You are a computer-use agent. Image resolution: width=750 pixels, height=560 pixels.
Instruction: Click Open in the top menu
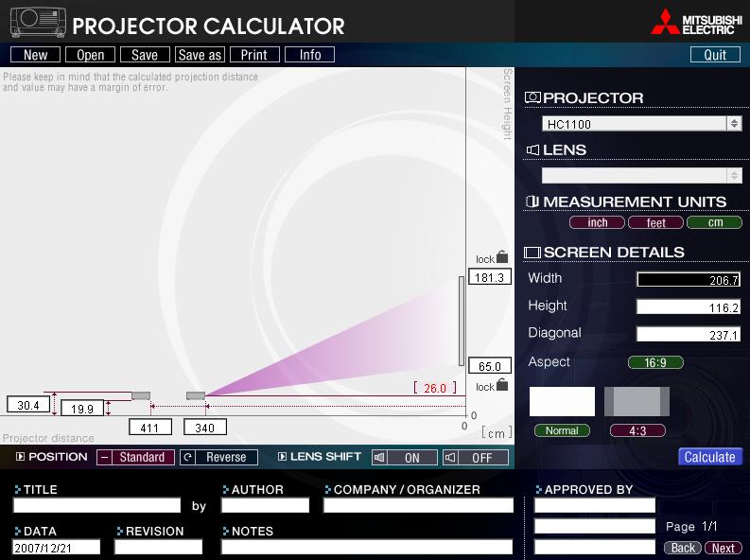[x=91, y=55]
